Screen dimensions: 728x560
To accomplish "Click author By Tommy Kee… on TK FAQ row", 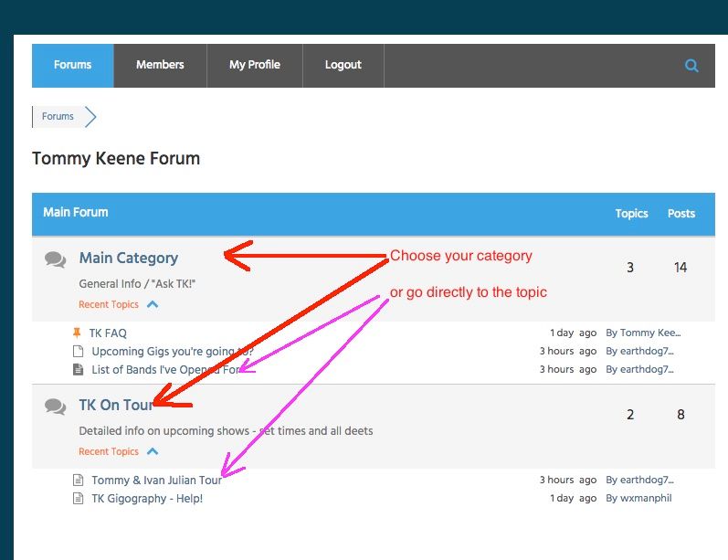I will (x=643, y=333).
